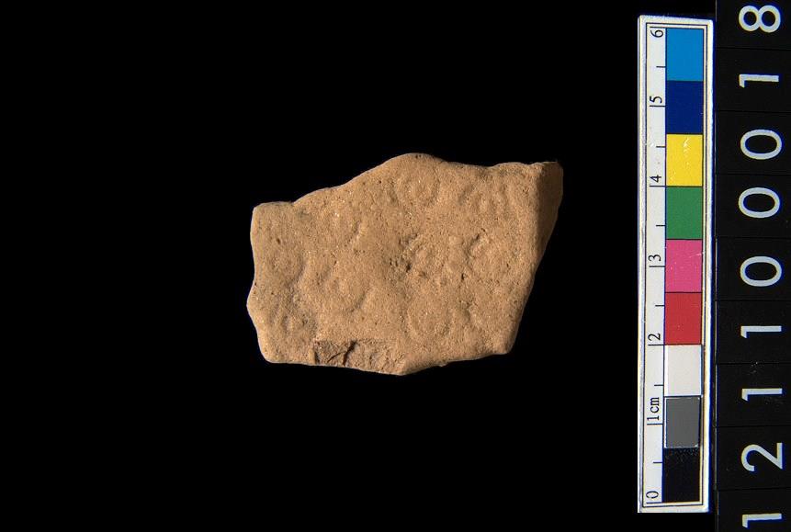Click the black swatch on the scale
The image size is (791, 532).
(683, 475)
